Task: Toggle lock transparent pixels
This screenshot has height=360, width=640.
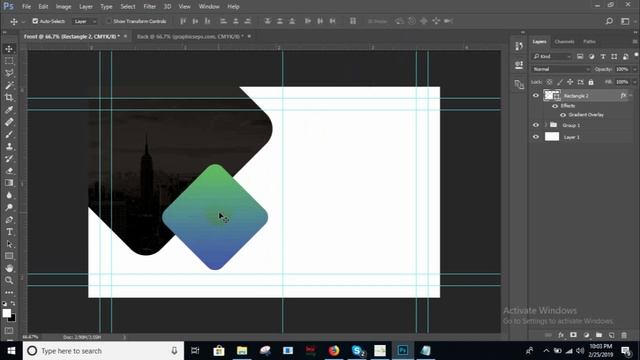Action: [x=549, y=82]
